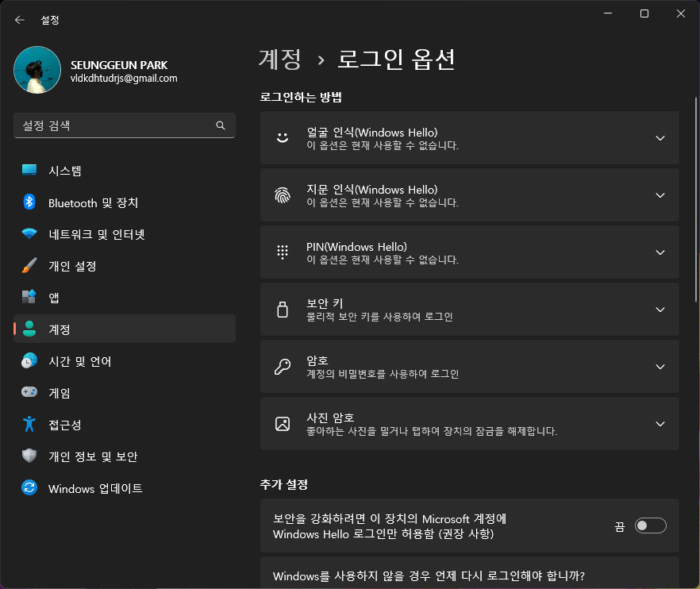Click the magnifier icon in 설정 검색

pyautogui.click(x=221, y=125)
